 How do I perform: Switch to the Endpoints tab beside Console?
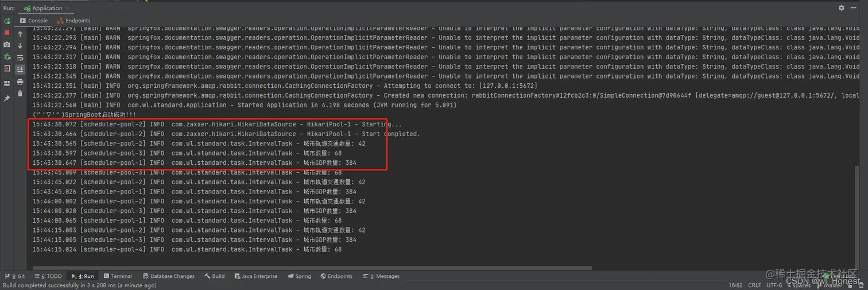pyautogui.click(x=73, y=21)
